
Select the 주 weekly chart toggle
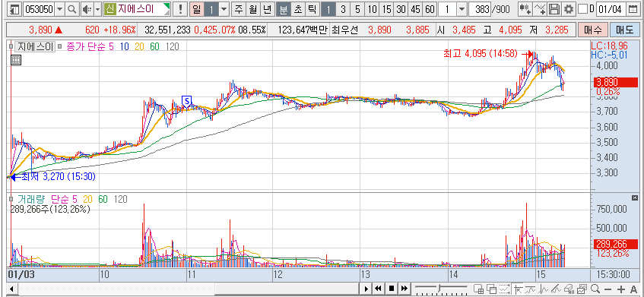(x=238, y=9)
